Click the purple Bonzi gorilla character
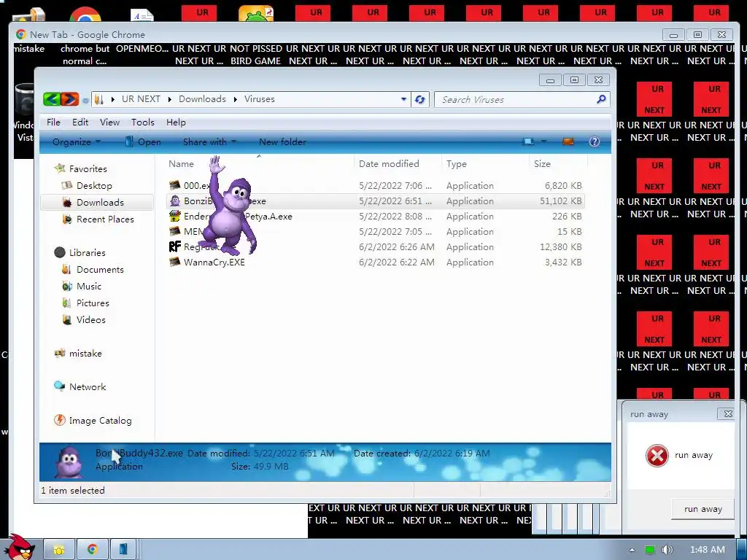 230,207
